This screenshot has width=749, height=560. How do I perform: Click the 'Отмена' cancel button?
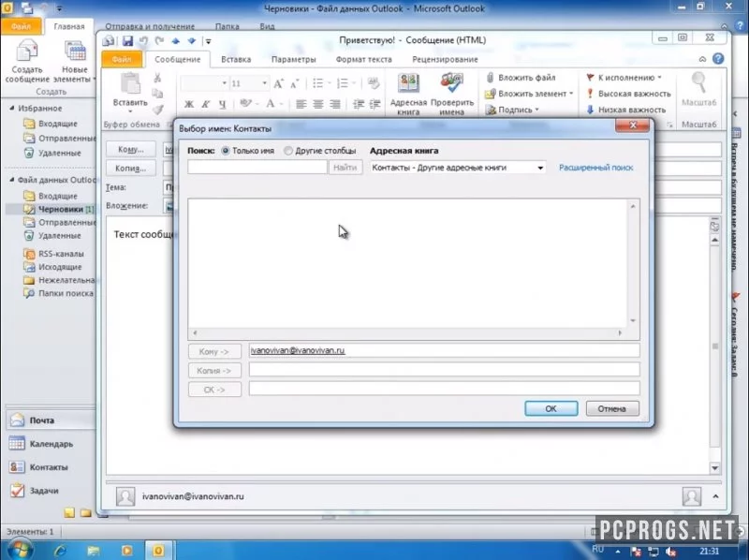(x=612, y=408)
